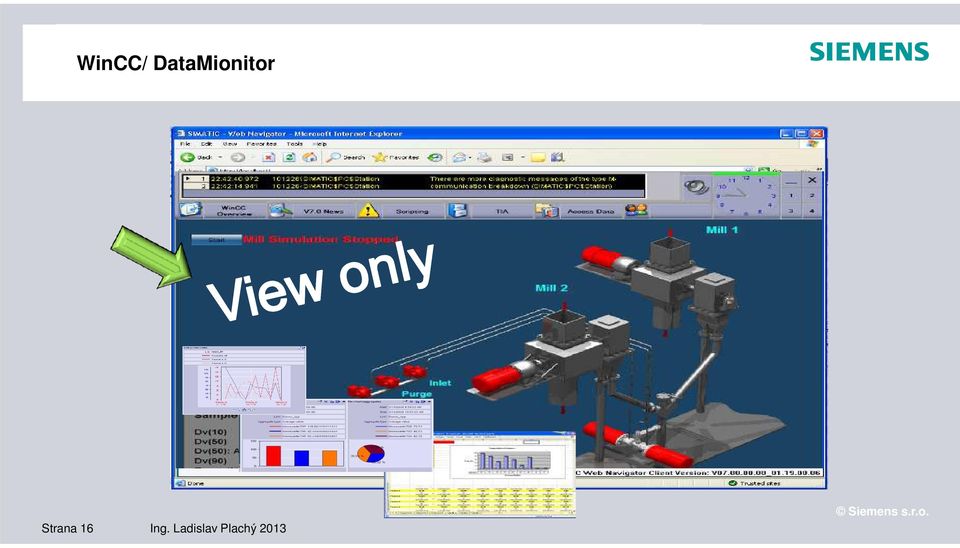Viewport: 960px width, 548px height.
Task: Click the Print icon in browser toolbar
Action: pyautogui.click(x=484, y=157)
